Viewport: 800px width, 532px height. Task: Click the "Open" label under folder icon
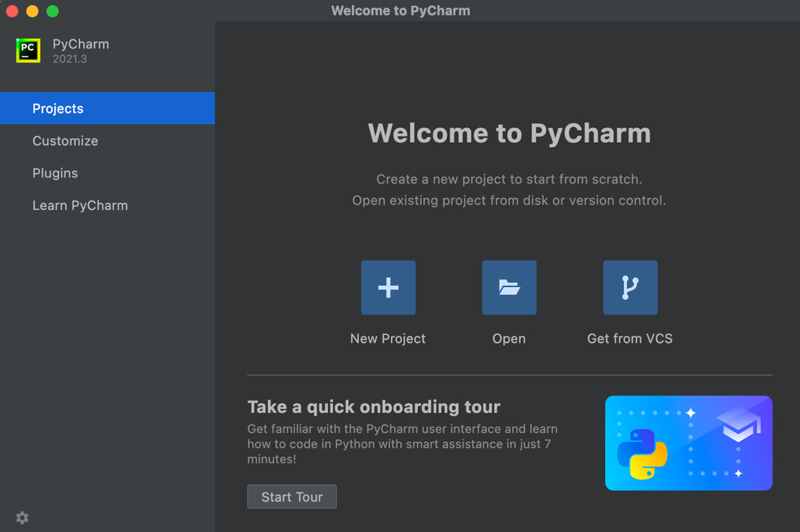pyautogui.click(x=509, y=338)
